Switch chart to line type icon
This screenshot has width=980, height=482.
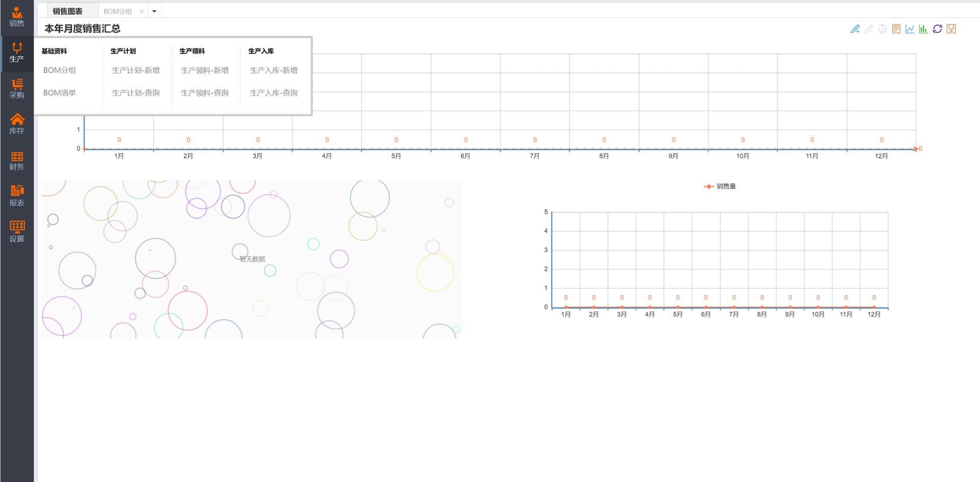coord(910,29)
